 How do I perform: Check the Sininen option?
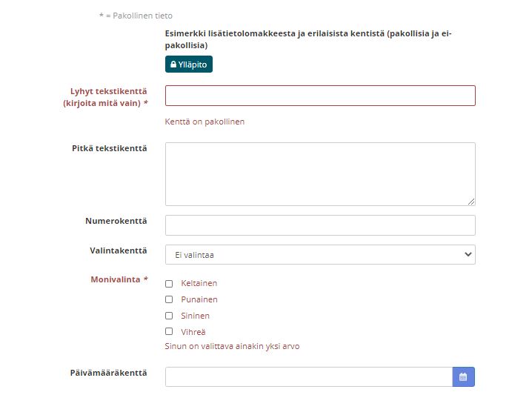coord(169,316)
